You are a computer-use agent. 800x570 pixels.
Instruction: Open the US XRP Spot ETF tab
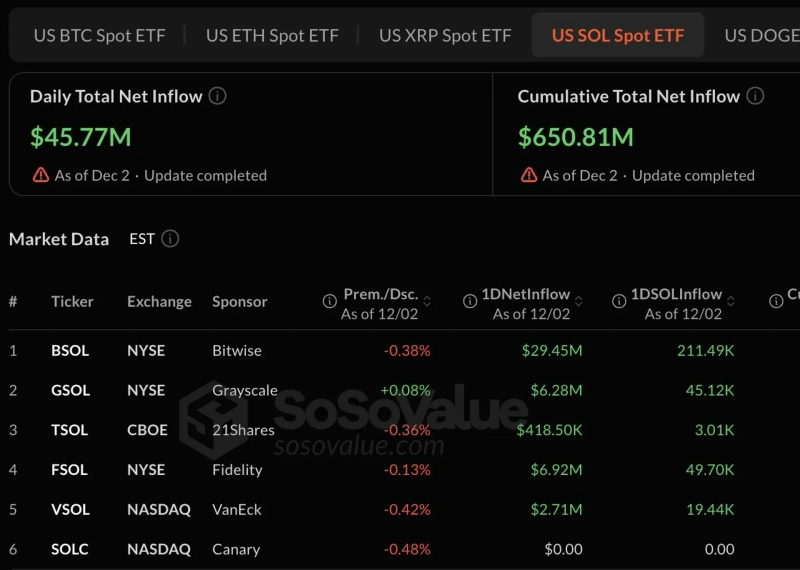(x=445, y=35)
